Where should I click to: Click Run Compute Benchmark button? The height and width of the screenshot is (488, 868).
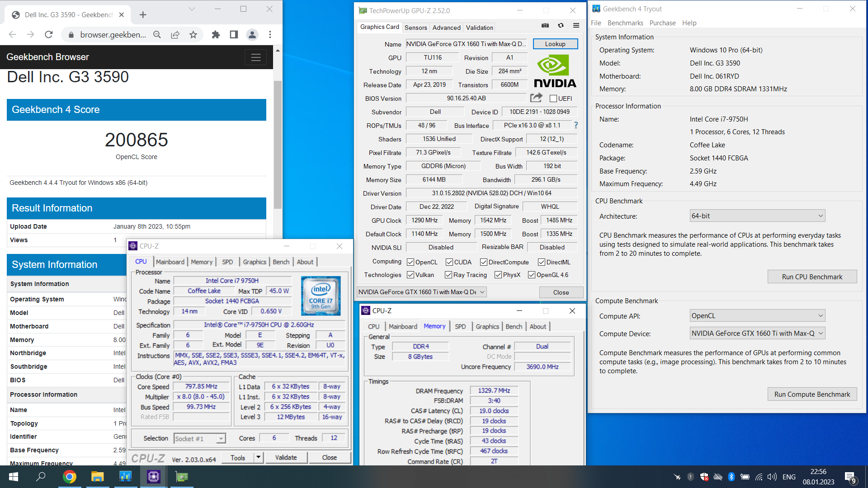(812, 394)
